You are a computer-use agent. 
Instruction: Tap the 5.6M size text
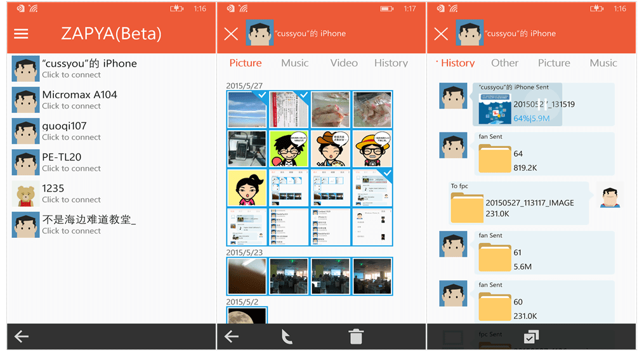click(x=522, y=266)
